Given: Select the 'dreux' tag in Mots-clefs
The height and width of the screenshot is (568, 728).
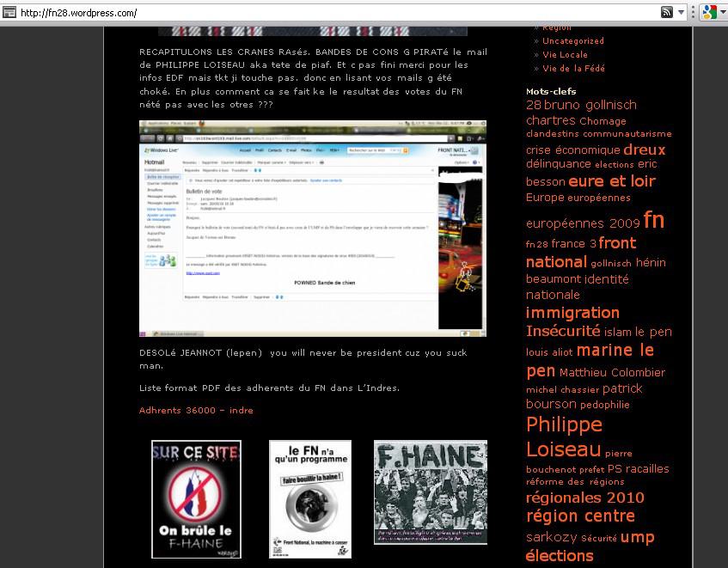Looking at the screenshot, I should tap(644, 150).
